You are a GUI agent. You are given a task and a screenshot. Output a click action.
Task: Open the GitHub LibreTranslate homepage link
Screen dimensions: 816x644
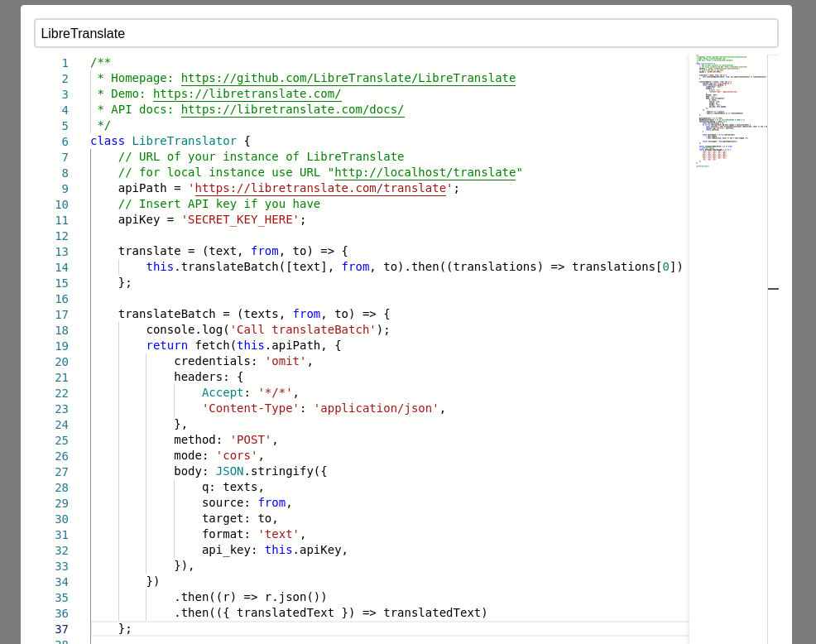click(348, 78)
